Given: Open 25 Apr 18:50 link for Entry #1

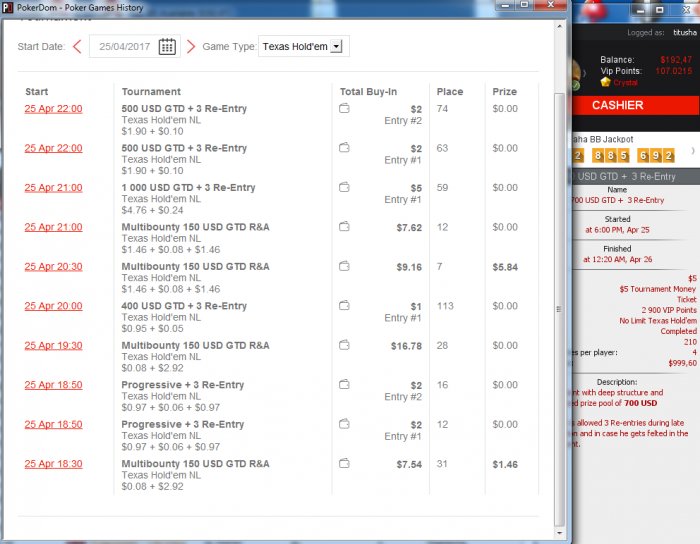Looking at the screenshot, I should point(54,424).
